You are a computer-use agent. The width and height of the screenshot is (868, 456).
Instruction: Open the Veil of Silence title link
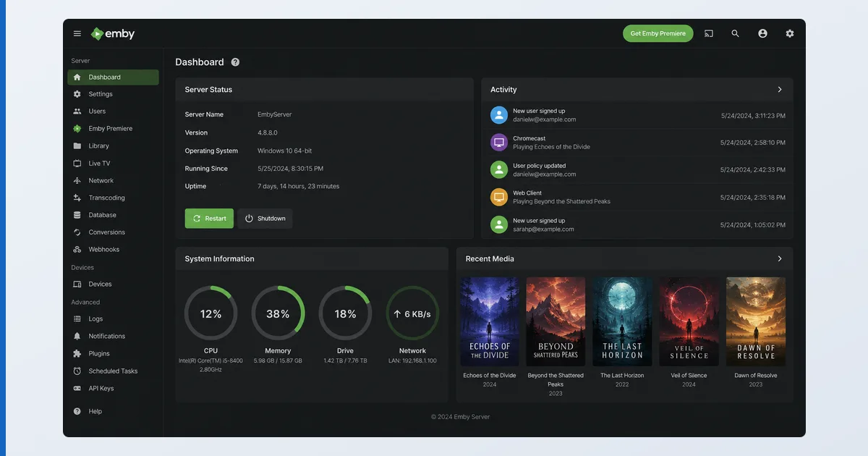pyautogui.click(x=689, y=376)
